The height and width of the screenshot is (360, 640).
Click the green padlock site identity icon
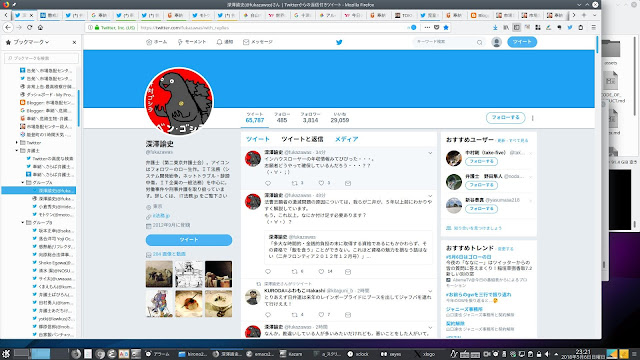click(x=97, y=27)
